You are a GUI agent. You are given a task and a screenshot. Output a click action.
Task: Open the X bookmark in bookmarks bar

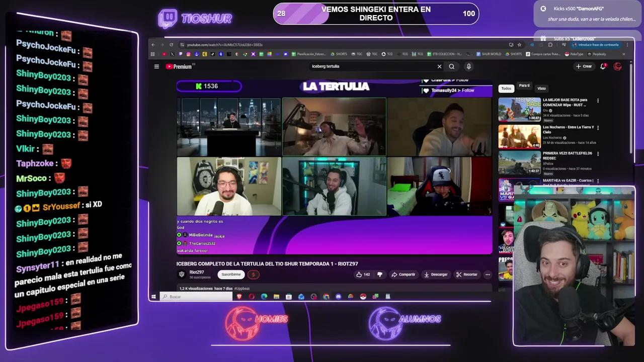point(172,54)
